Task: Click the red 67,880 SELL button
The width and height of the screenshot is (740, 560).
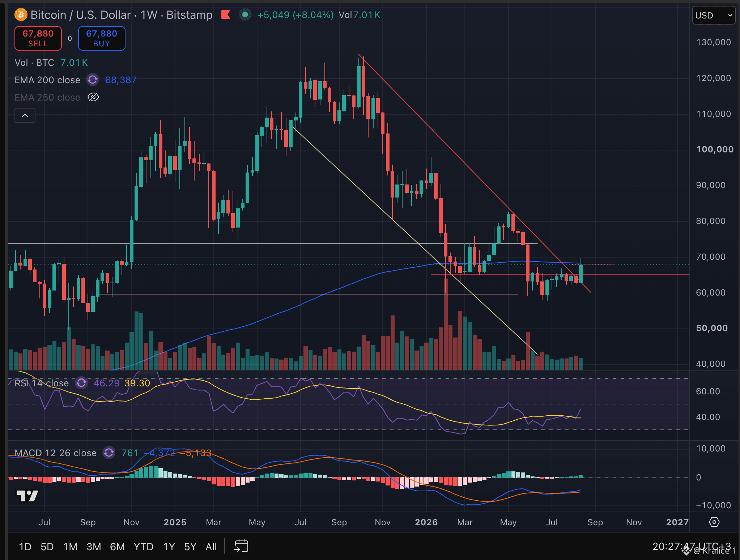Action: [38, 38]
